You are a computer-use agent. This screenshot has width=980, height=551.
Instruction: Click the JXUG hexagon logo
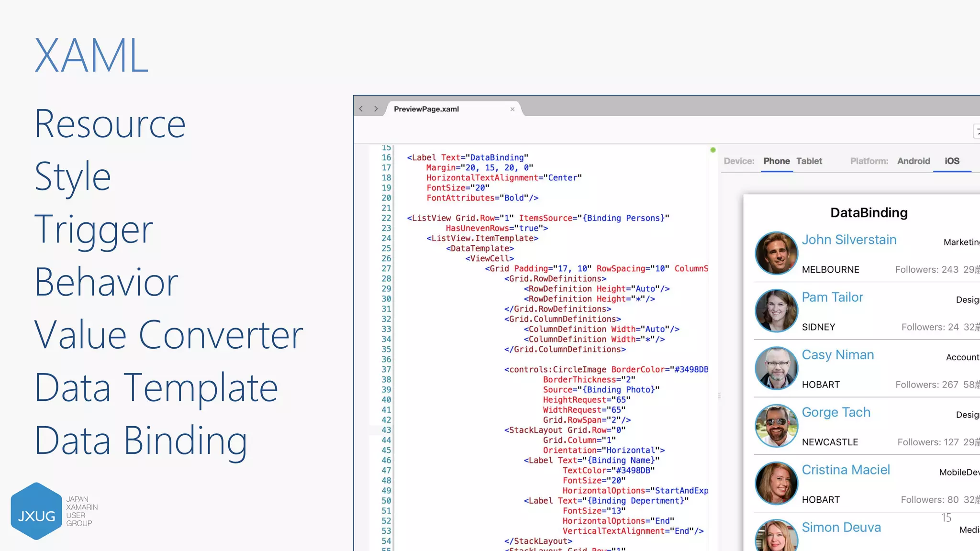(36, 511)
